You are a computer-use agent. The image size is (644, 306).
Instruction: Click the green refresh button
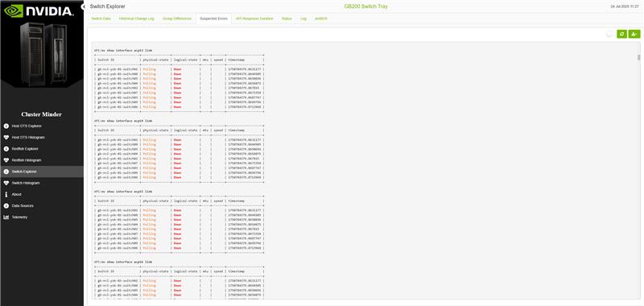(621, 34)
